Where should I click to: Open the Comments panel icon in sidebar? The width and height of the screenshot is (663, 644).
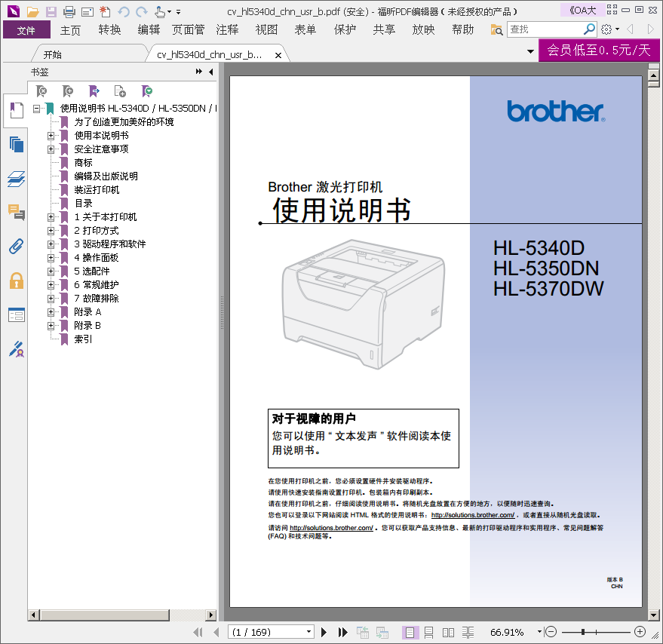(x=16, y=212)
